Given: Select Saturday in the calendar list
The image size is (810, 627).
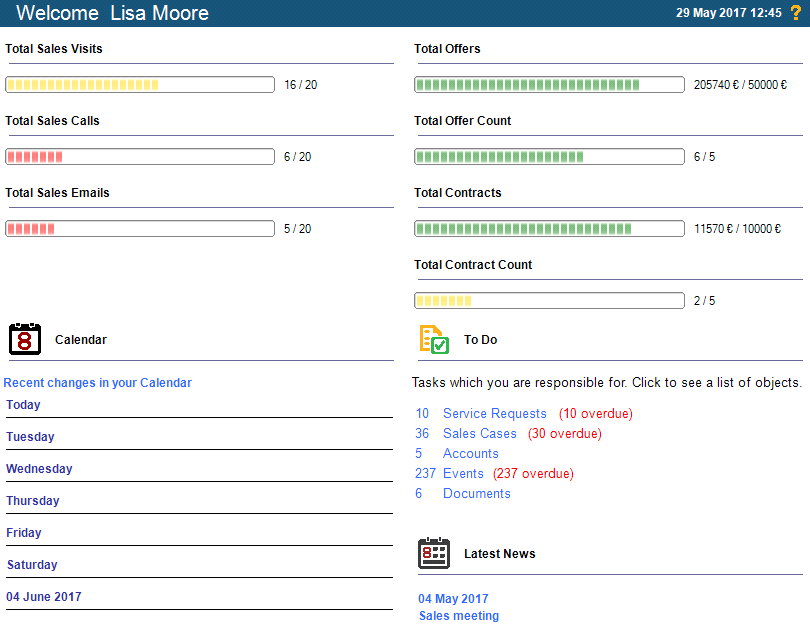Looking at the screenshot, I should 32,565.
